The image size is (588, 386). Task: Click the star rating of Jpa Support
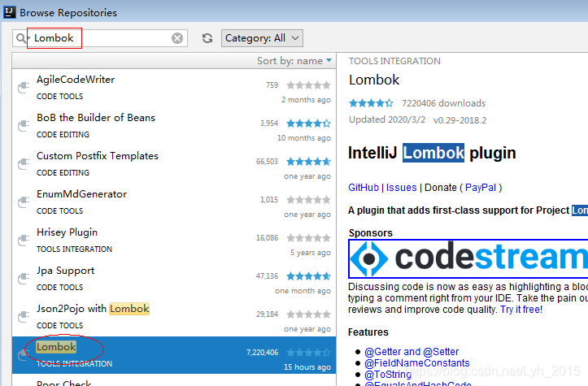[308, 276]
